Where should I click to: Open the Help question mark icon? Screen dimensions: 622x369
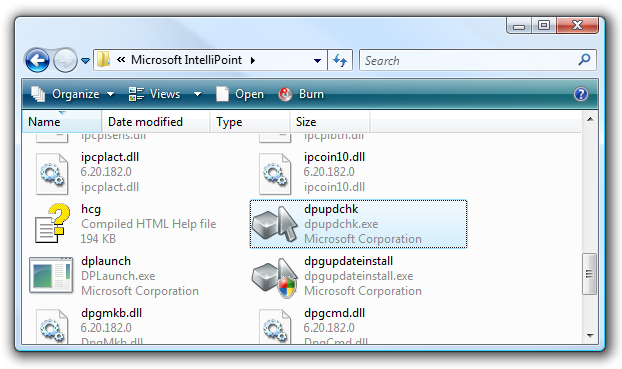pos(581,94)
